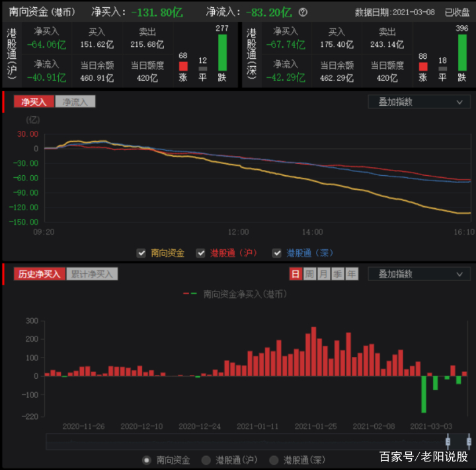The image size is (476, 470).
Task: Switch to the 累计净买入 tab
Action: [x=92, y=274]
